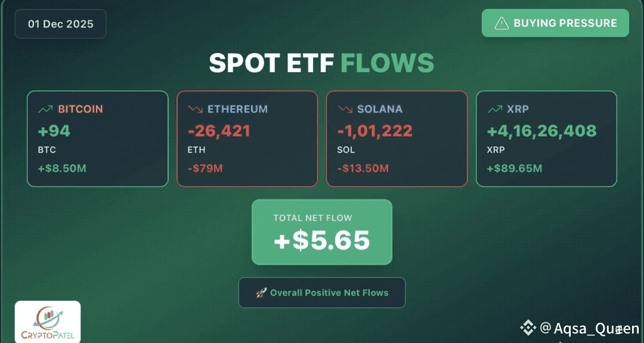Image resolution: width=644 pixels, height=343 pixels.
Task: Click the XRP +$89.65M dollar amount
Action: [x=514, y=169]
